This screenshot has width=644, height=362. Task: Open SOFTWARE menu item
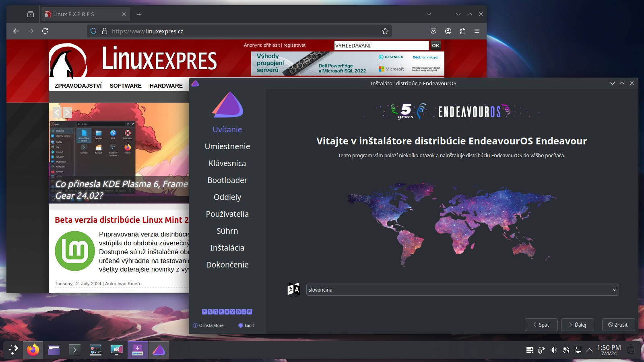(x=126, y=86)
